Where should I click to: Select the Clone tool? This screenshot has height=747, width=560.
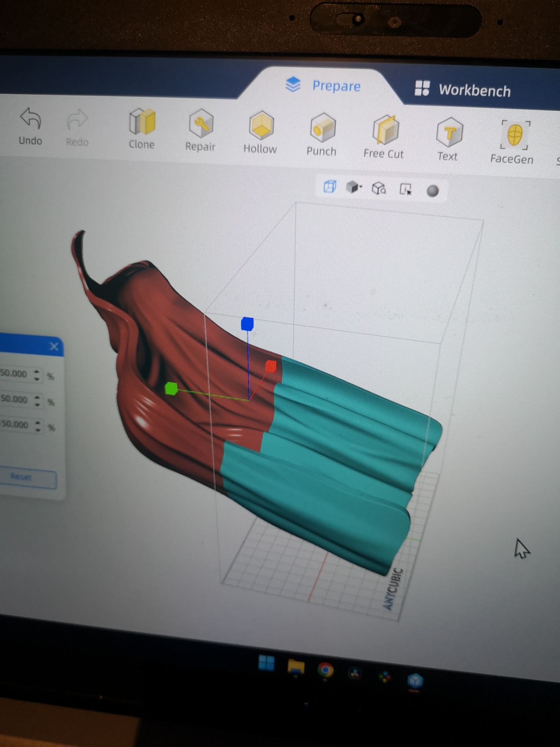tap(142, 123)
